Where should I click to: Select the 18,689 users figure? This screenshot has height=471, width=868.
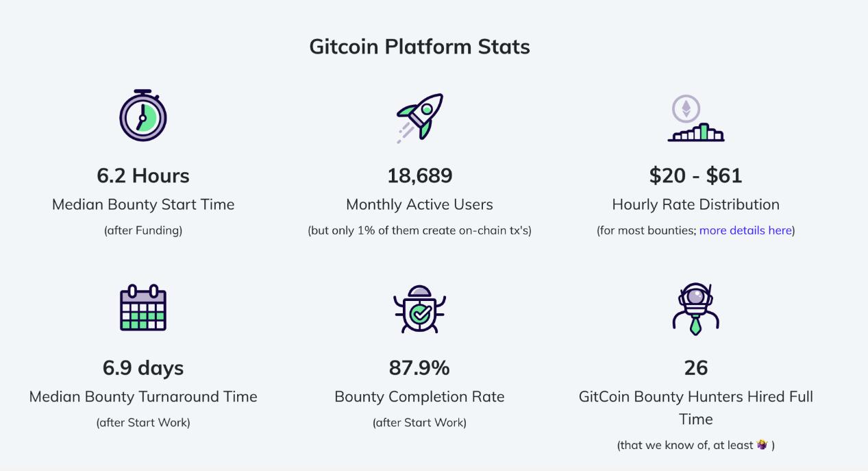tap(420, 176)
